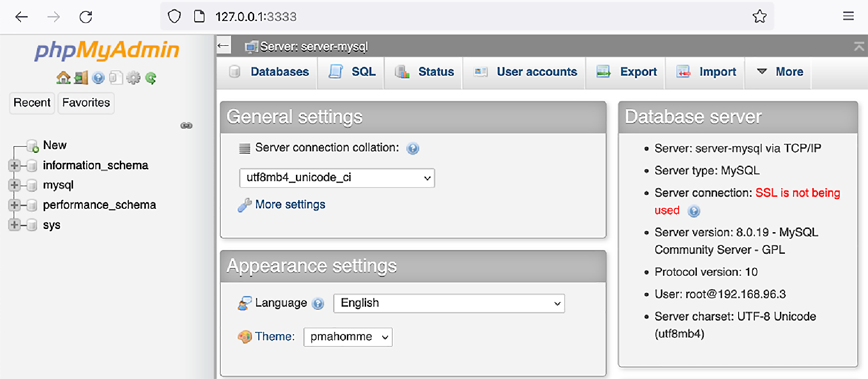Click the Favorites button
868x379 pixels.
click(x=86, y=103)
